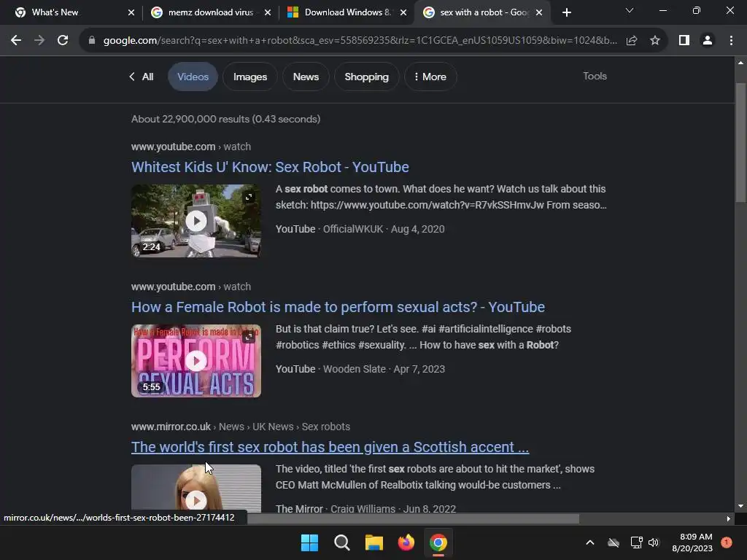The height and width of the screenshot is (560, 747).
Task: Click the cloud sync tray icon
Action: point(614,542)
